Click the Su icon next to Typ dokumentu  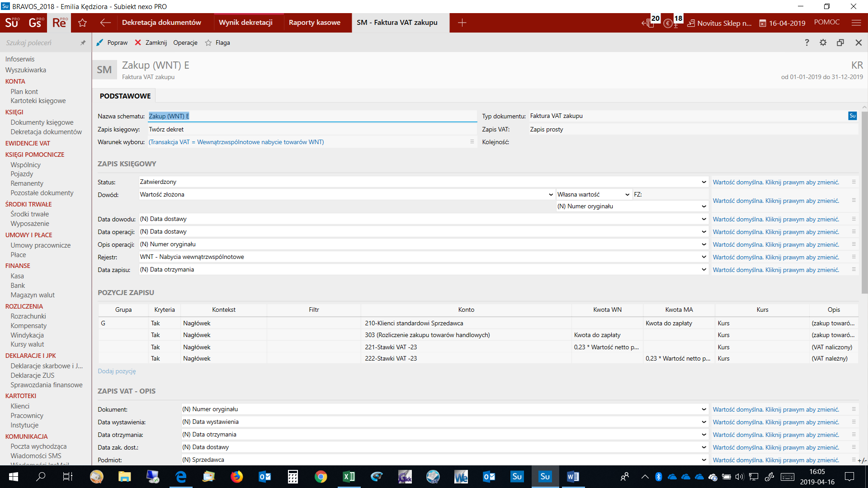tap(852, 116)
